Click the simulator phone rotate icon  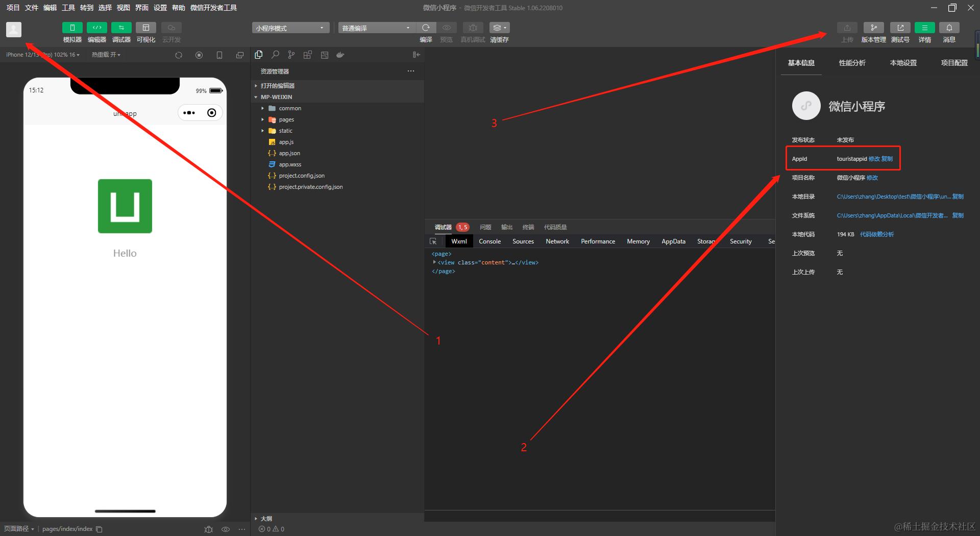tap(219, 55)
